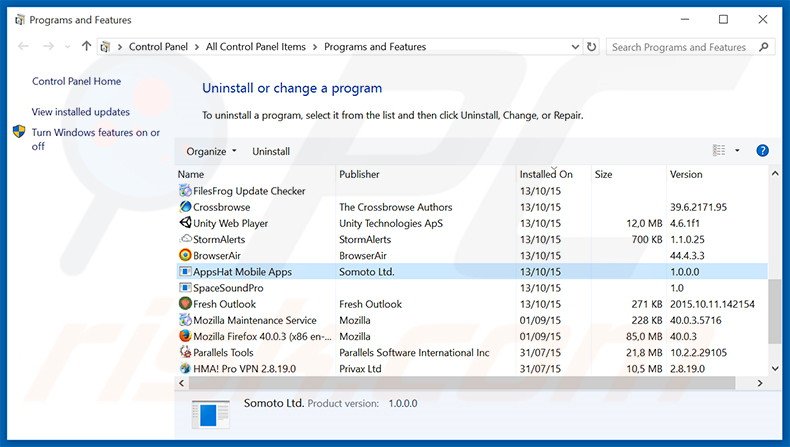Click the SpaceSoundPro program icon
790x447 pixels.
click(x=185, y=288)
